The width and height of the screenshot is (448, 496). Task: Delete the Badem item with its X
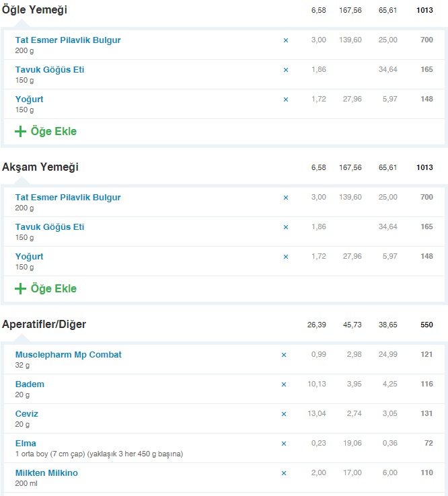[x=284, y=384]
